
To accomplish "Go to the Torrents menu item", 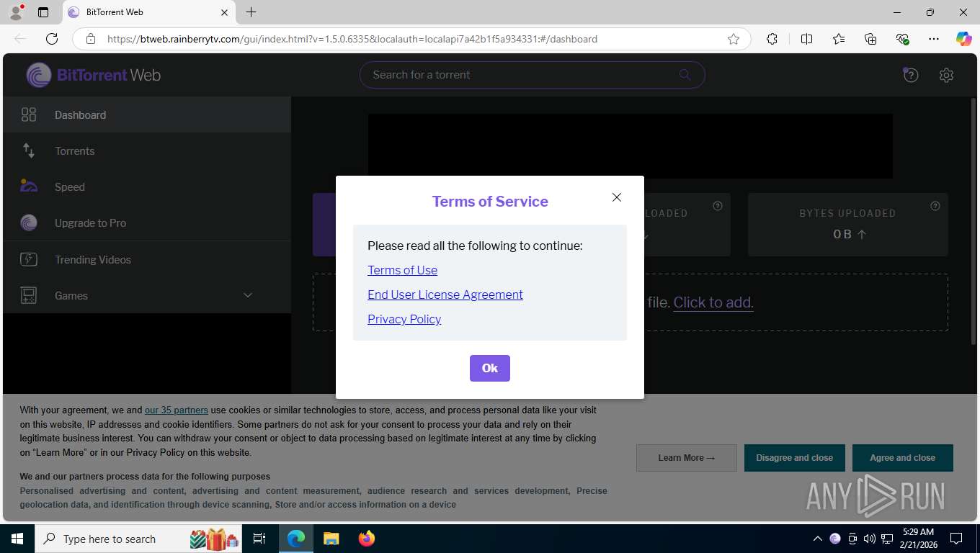I will click(x=147, y=150).
